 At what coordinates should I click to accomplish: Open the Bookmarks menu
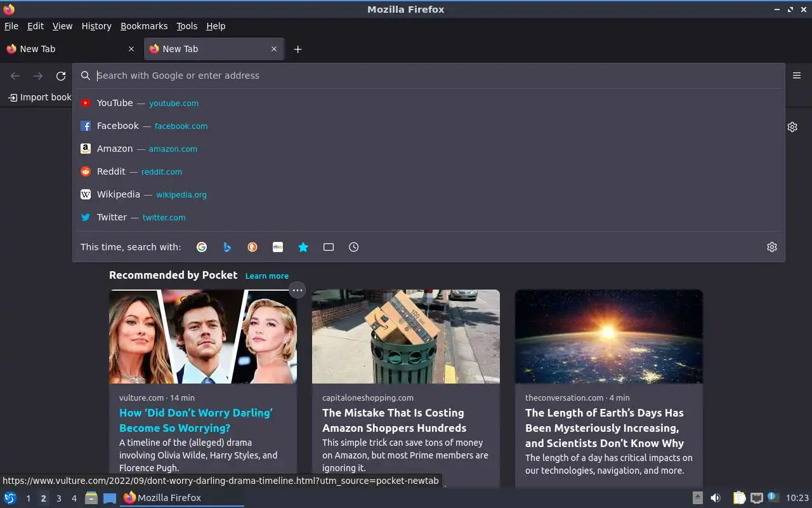(x=144, y=26)
